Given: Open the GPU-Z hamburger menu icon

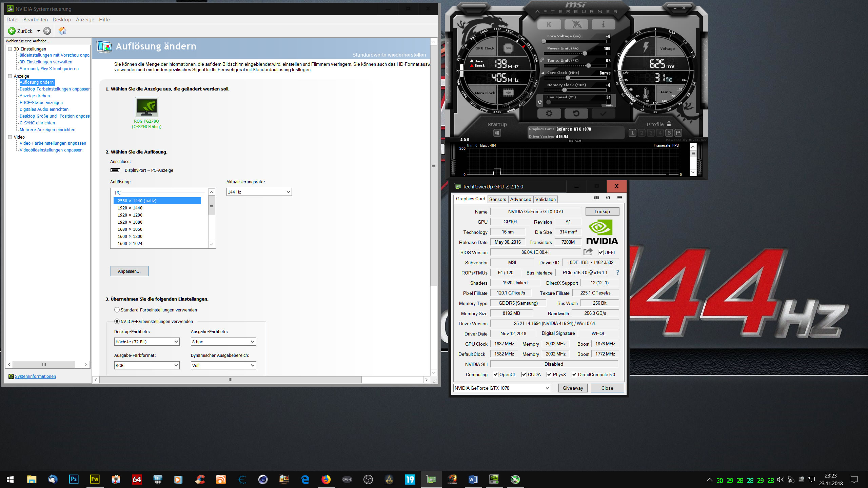Looking at the screenshot, I should (619, 198).
